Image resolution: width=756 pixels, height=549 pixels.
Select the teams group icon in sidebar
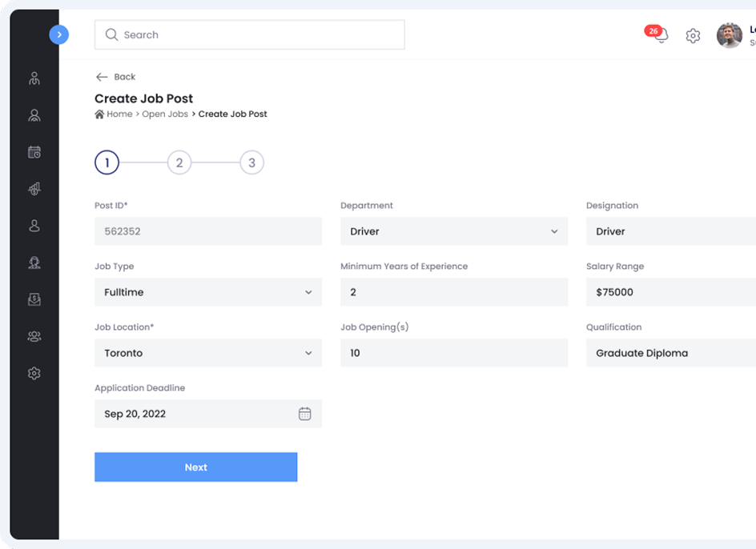pyautogui.click(x=34, y=336)
